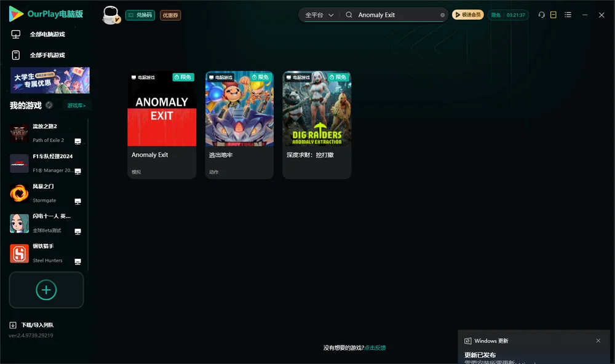Open 全部电脑游戏 PC games section
The width and height of the screenshot is (615, 364).
(46, 34)
